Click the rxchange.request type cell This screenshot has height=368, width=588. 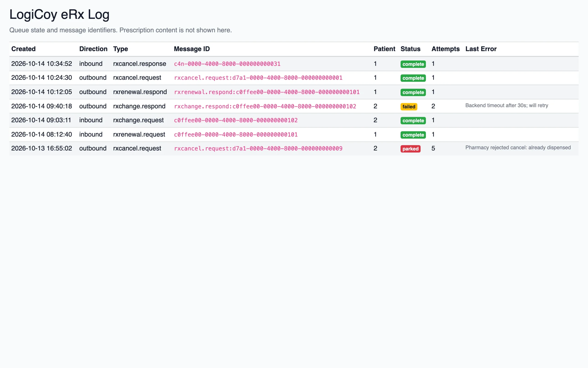point(138,120)
